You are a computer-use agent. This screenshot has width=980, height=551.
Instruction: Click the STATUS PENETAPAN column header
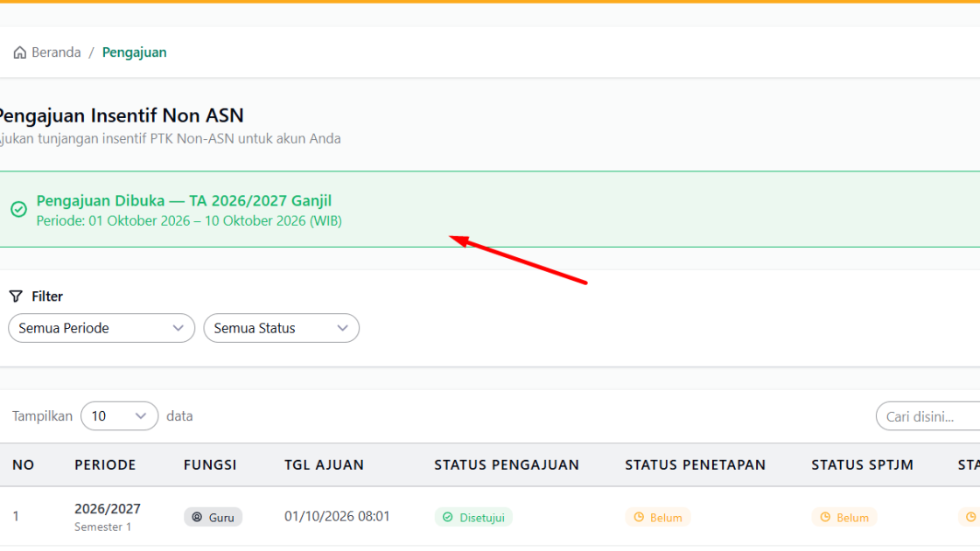[x=695, y=464]
